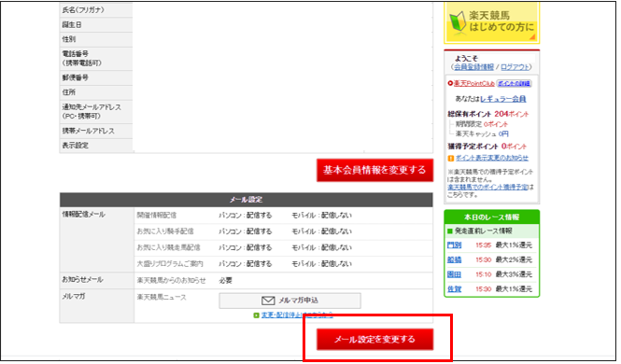Image resolution: width=621 pixels, height=364 pixels.
Task: Click the 性別 field label
Action: tap(68, 39)
